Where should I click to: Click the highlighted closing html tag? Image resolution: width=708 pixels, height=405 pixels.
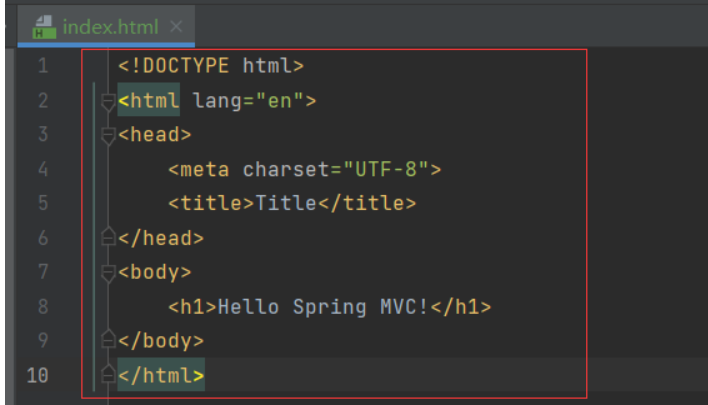[161, 375]
